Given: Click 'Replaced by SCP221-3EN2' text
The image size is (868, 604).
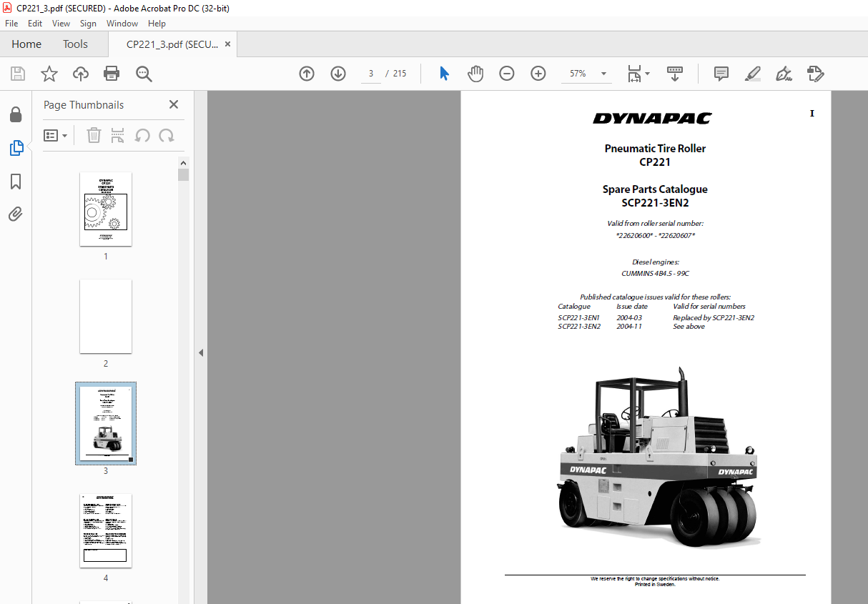Looking at the screenshot, I should [714, 318].
